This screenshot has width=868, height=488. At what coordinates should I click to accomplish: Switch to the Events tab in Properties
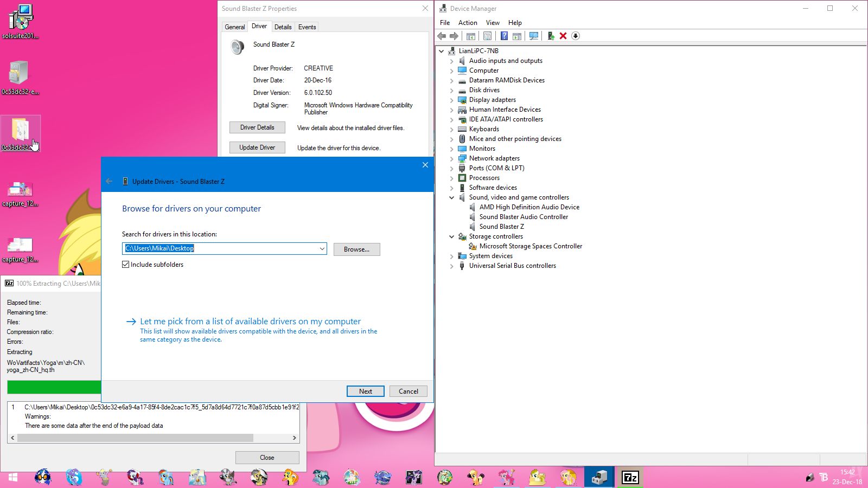point(307,27)
